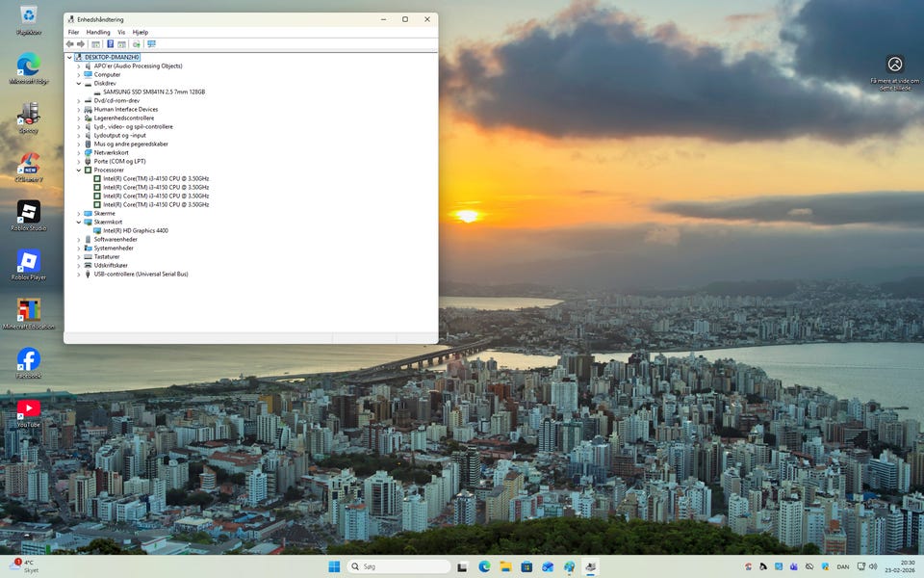Open the Handling menu
The width and height of the screenshot is (924, 578).
coord(98,32)
